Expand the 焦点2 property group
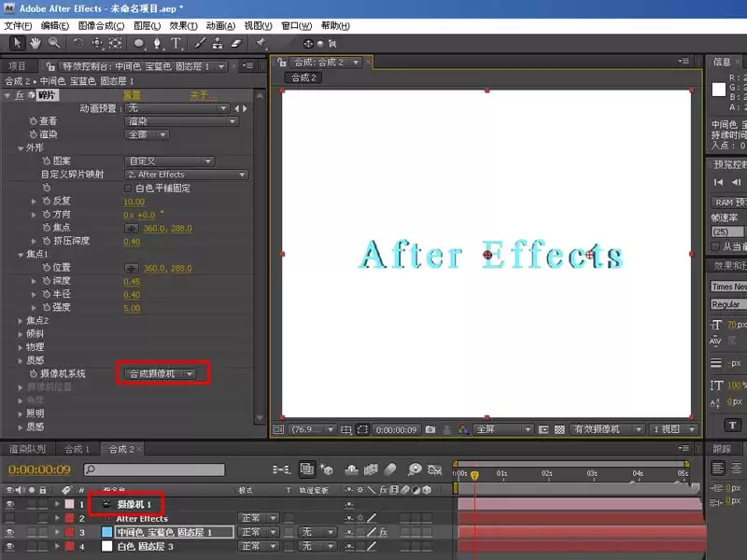This screenshot has height=560, width=747. tap(21, 321)
